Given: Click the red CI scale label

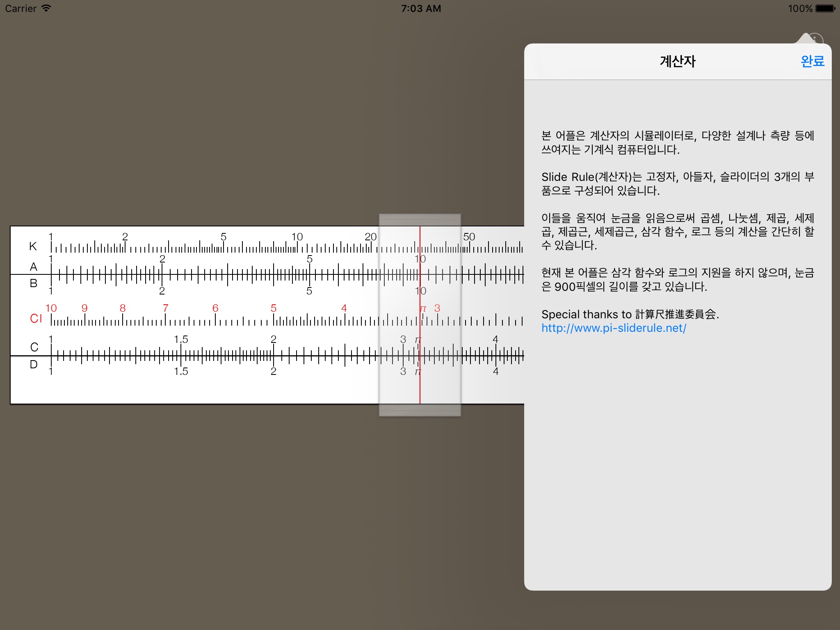Looking at the screenshot, I should pos(36,319).
